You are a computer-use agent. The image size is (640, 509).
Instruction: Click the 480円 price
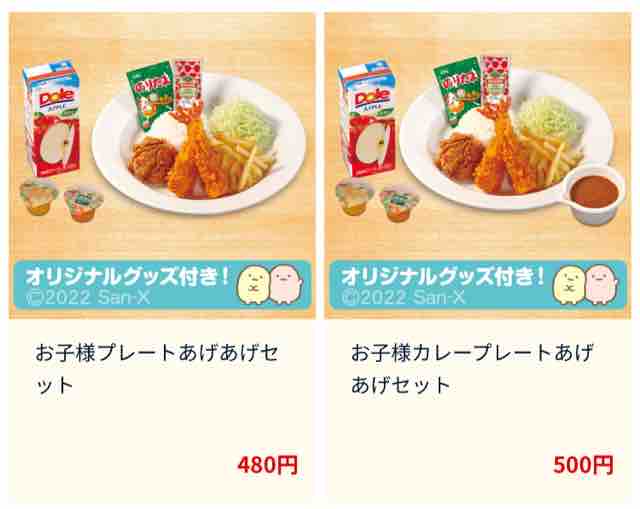[268, 465]
